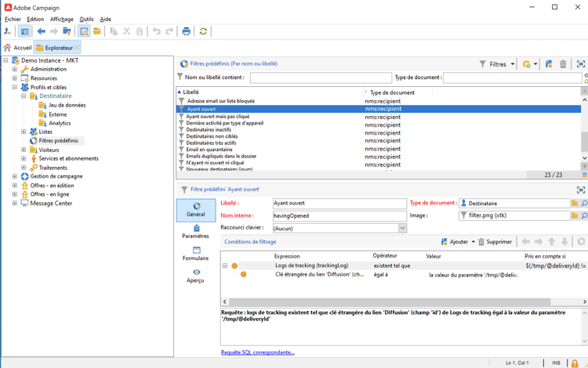This screenshot has height=368, width=588.
Task: Open the Affichage menu
Action: 61,19
